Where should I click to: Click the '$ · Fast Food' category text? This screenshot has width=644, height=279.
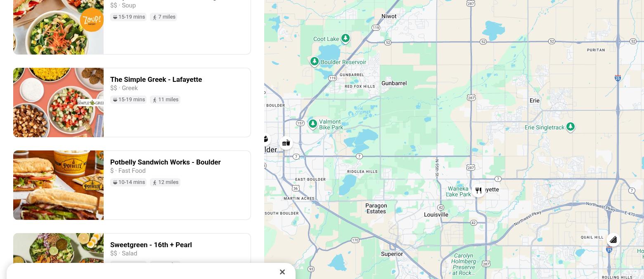[128, 171]
